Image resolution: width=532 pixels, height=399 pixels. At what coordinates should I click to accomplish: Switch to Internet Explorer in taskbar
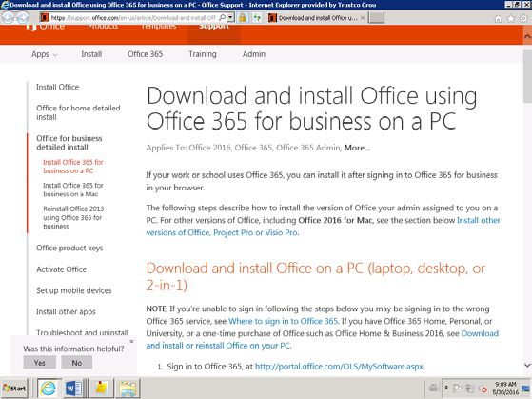48,388
